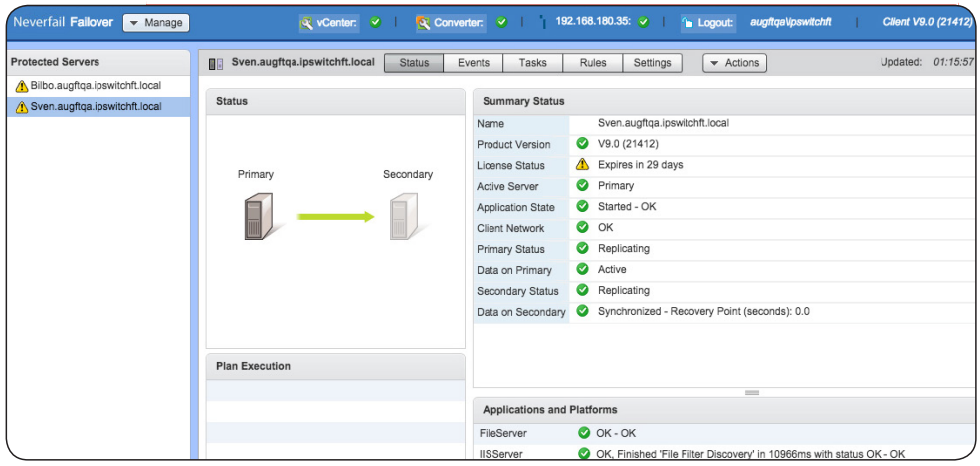Click Data on Secondary green check icon

pos(582,311)
